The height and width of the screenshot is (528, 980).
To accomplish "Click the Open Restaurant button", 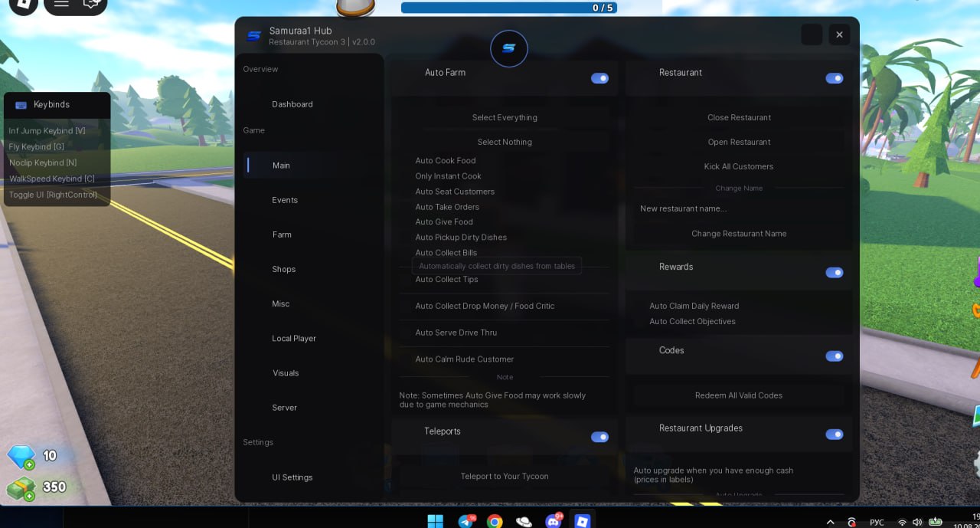I will (739, 142).
